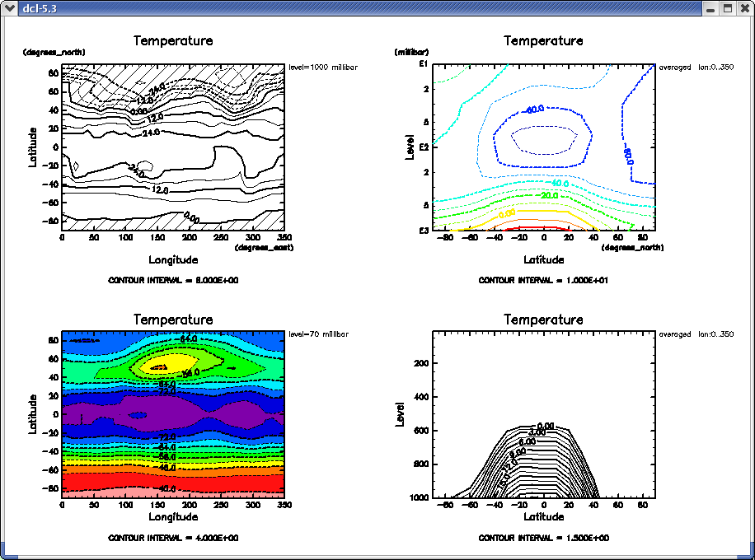Click "(degrees_north)" above the level=1000 plot's Latitude axis
This screenshot has width=755, height=560.
coord(54,52)
